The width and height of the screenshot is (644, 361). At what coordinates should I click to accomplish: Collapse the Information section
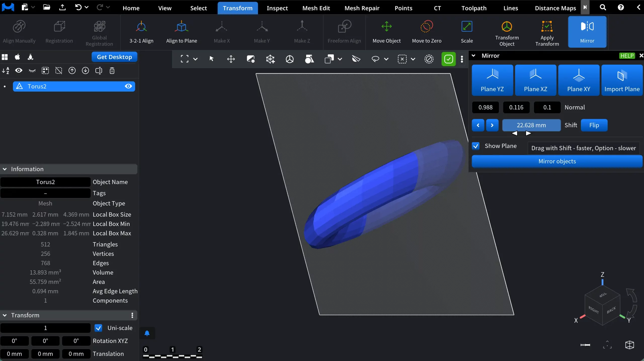pyautogui.click(x=5, y=169)
